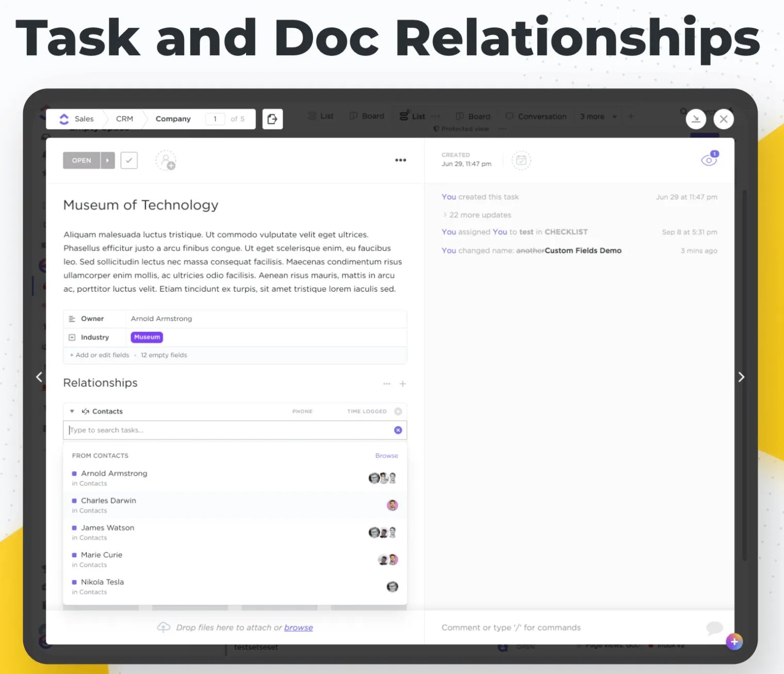Image resolution: width=784 pixels, height=674 pixels.
Task: Add column in the Contacts relationship header
Action: (x=398, y=411)
